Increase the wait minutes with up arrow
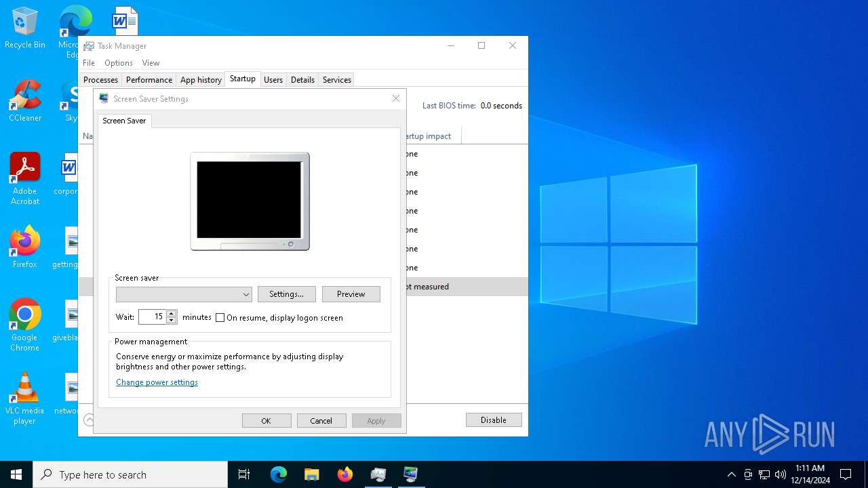 tap(172, 313)
